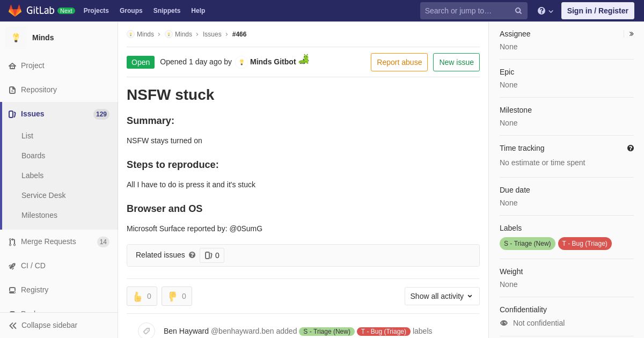
Task: Click the @benhayward.ben username
Action: tap(243, 331)
